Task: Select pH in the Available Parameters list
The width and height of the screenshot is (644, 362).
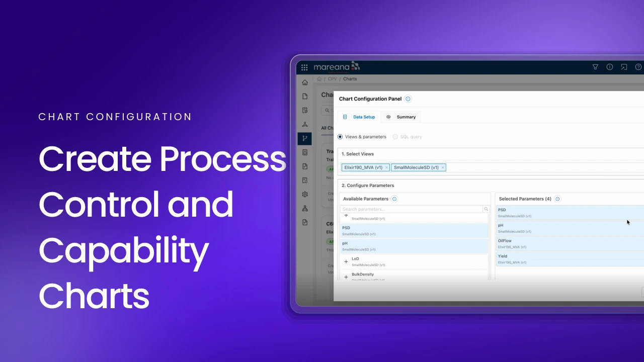Action: (x=414, y=246)
